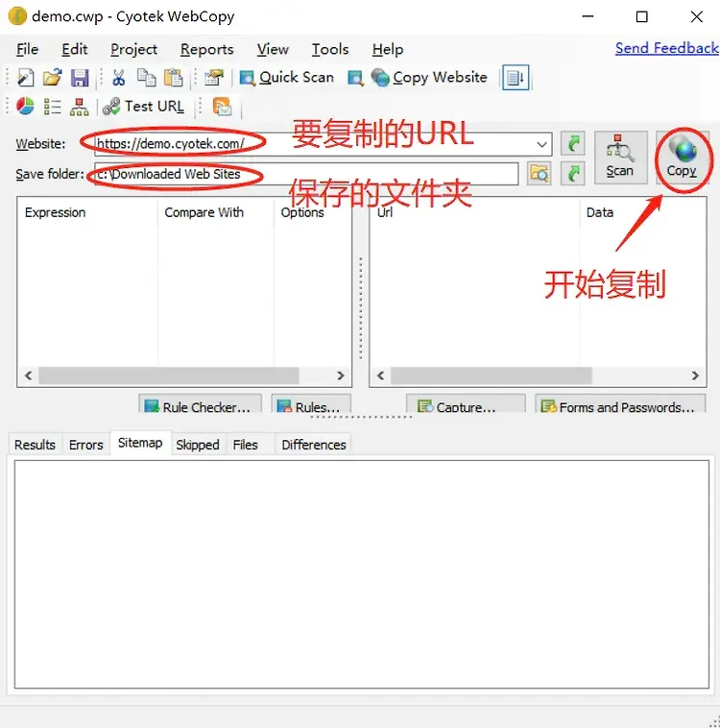Click the Send Feedback link
Viewport: 720px width, 728px height.
pos(667,48)
